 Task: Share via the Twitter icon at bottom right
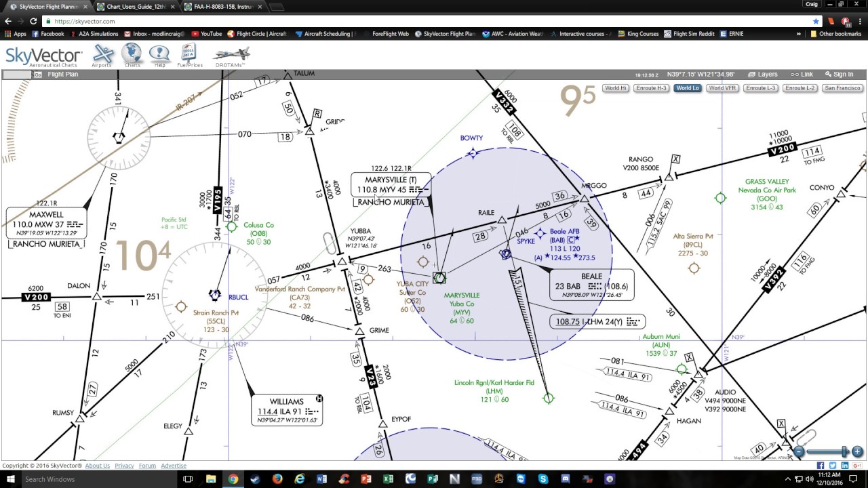pos(833,466)
